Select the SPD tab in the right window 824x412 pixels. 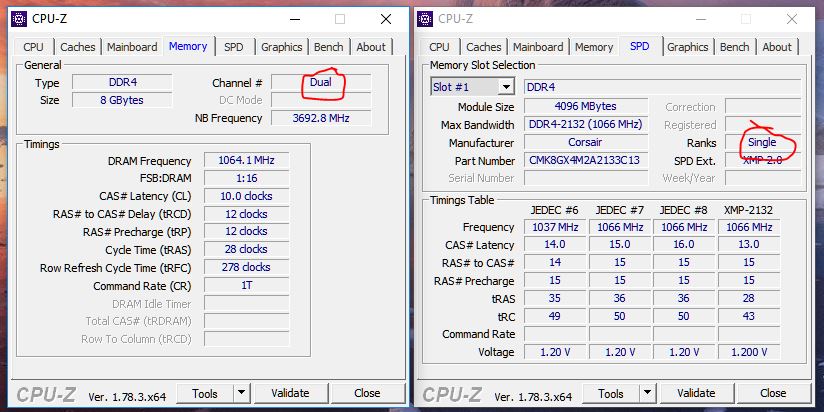[x=640, y=46]
